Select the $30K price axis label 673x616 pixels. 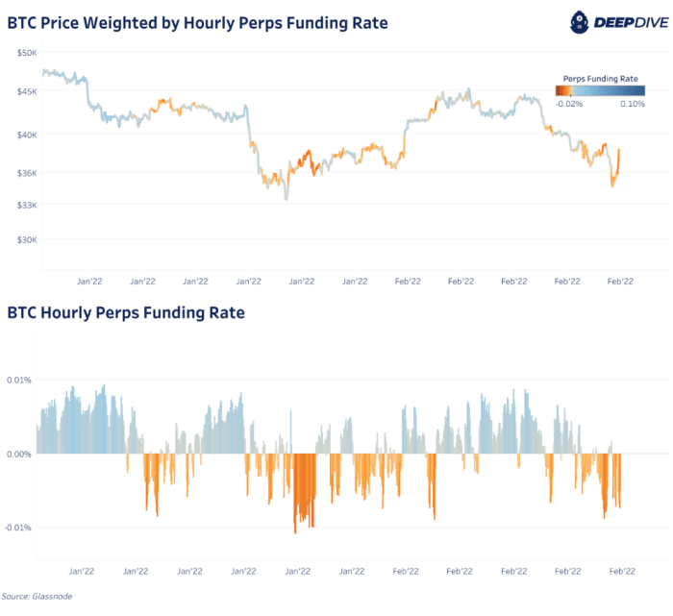tap(26, 239)
